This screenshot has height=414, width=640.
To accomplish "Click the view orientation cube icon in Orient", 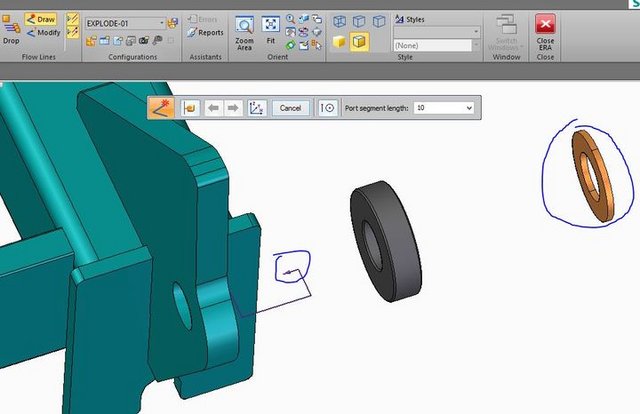I will 304,19.
